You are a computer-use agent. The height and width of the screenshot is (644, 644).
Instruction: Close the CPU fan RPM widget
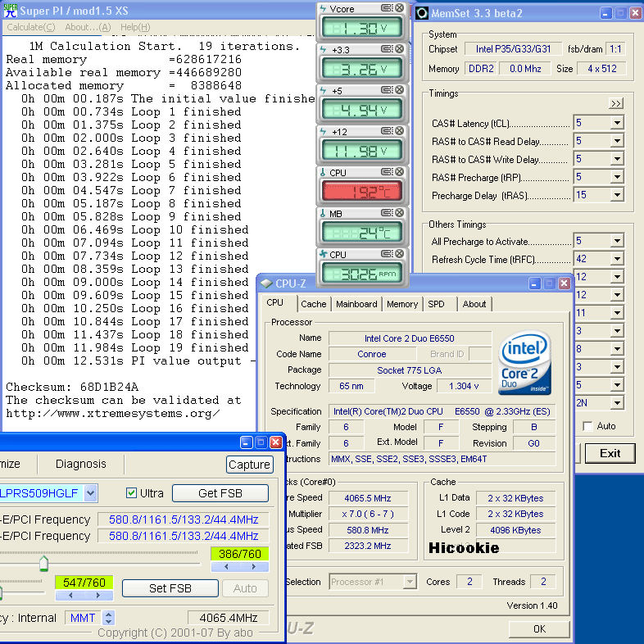[x=399, y=255]
